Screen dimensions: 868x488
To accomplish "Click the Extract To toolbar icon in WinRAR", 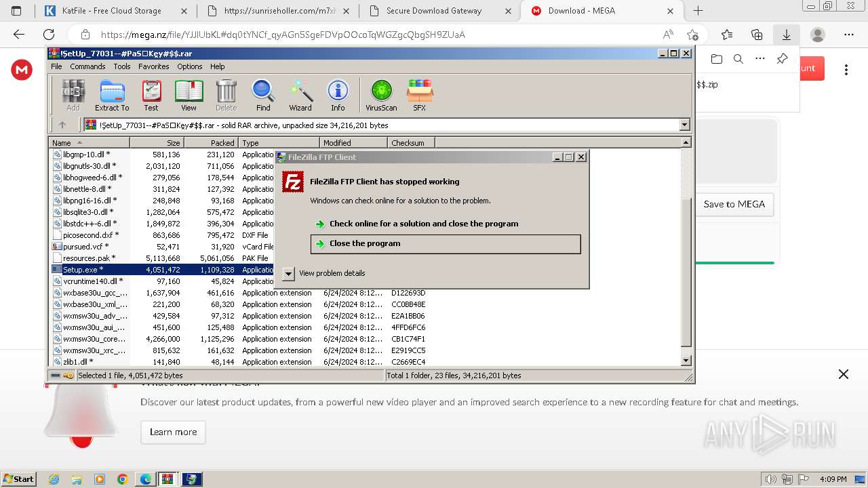I will pos(112,95).
